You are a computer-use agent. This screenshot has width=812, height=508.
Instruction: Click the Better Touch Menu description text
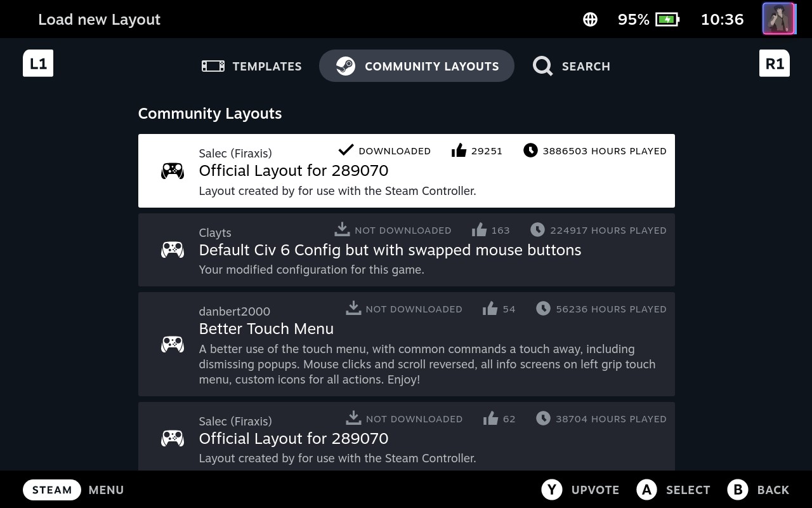click(427, 364)
